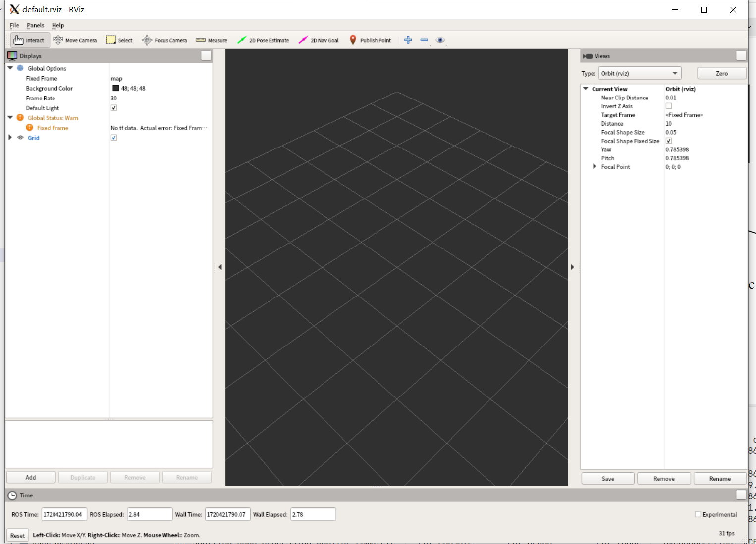Collapse the Global Status tree node

[10, 118]
